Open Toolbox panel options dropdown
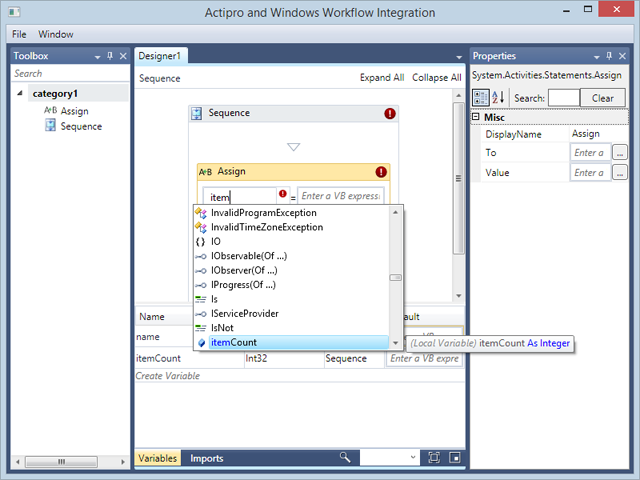Screen dimensions: 640x480 (x=97, y=57)
